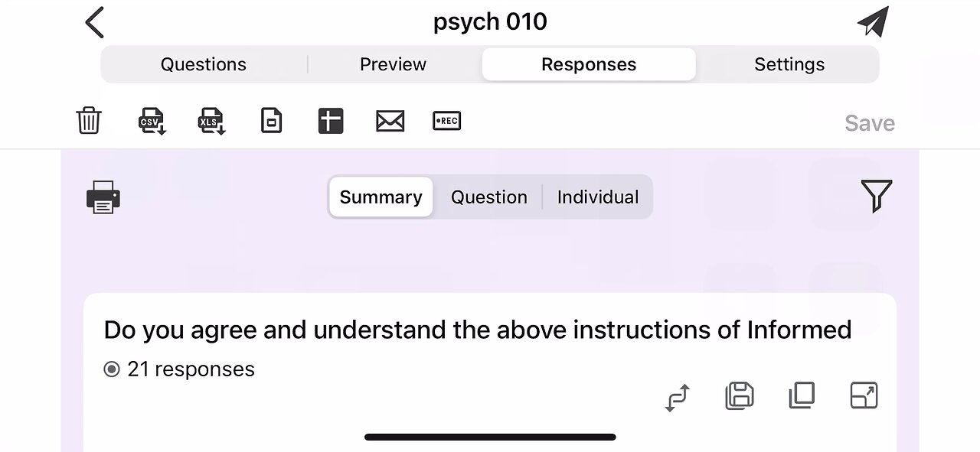Open the Preview tab

(393, 64)
